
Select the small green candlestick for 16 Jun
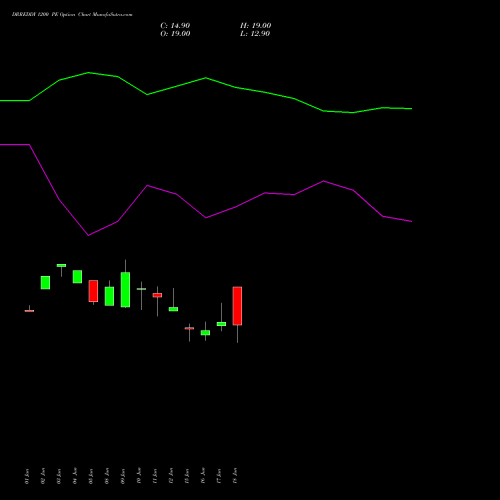[x=205, y=333]
